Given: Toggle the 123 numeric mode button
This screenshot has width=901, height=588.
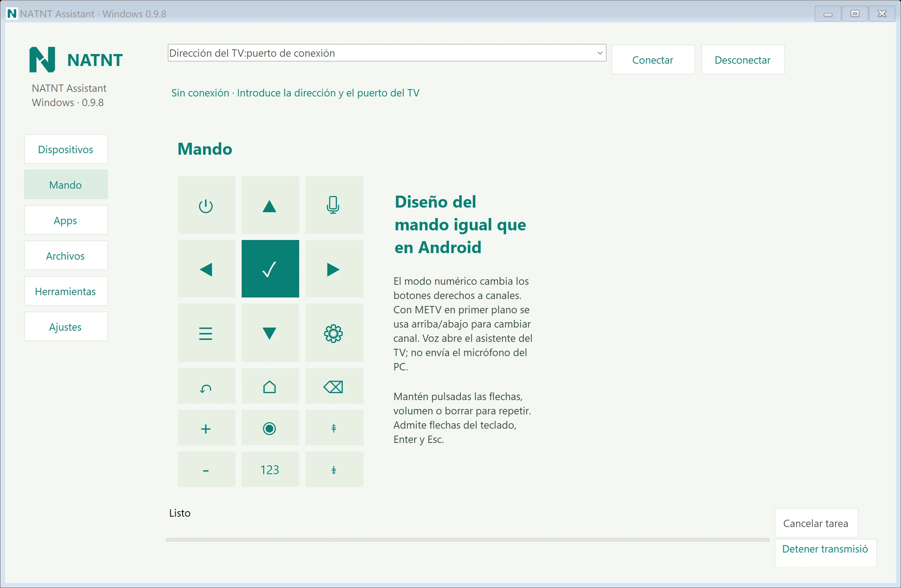Looking at the screenshot, I should coord(270,470).
